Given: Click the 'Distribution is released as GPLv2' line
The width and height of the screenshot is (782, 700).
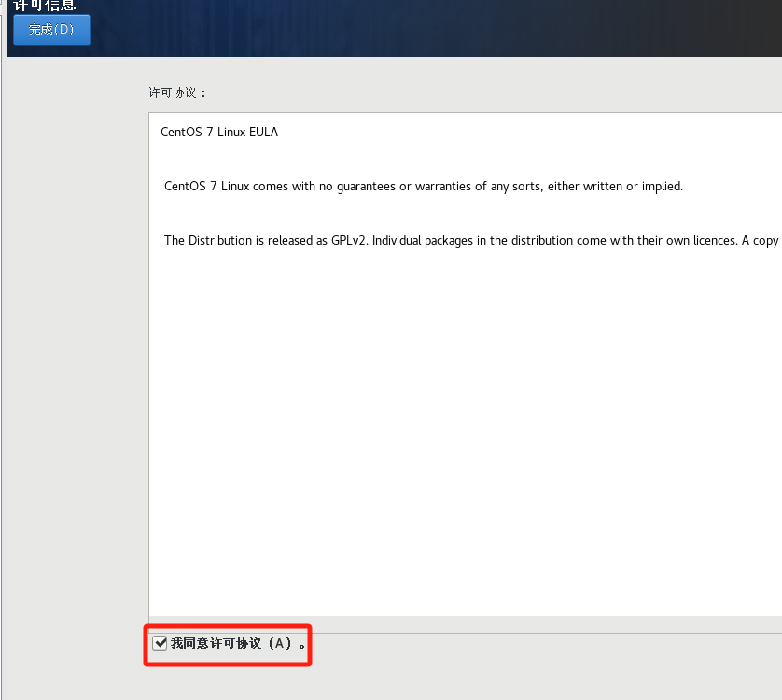Looking at the screenshot, I should (x=471, y=241).
